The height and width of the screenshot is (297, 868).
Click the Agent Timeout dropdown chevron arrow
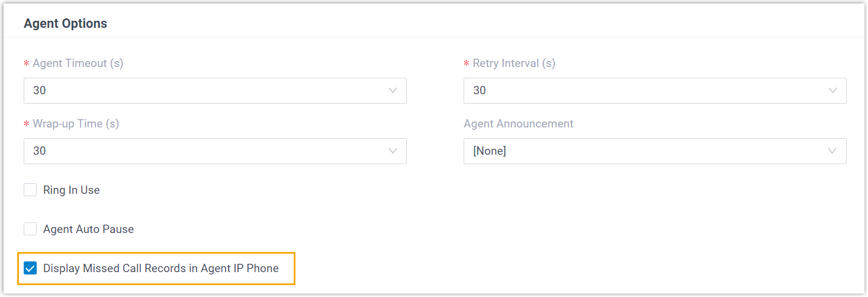coord(393,91)
